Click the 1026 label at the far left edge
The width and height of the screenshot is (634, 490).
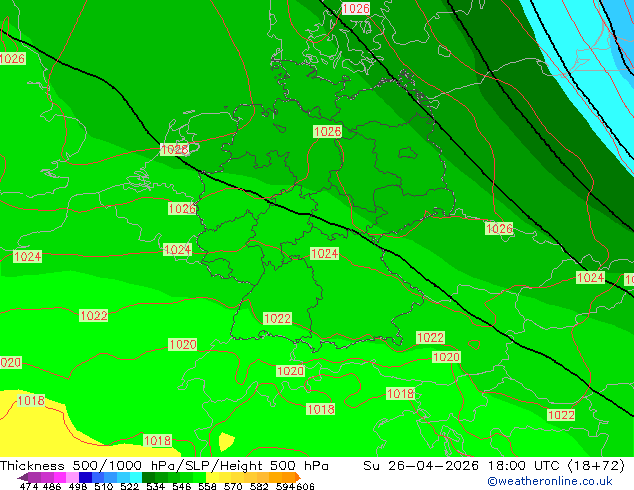point(12,59)
